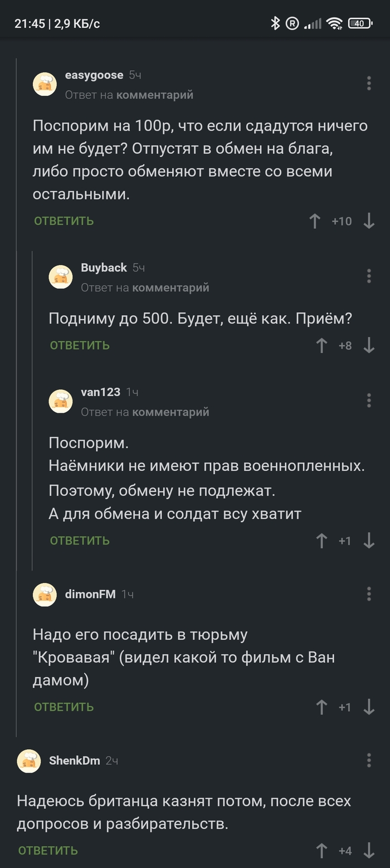
Task: Upvote ShenkDm's comment at the bottom
Action: point(321,851)
